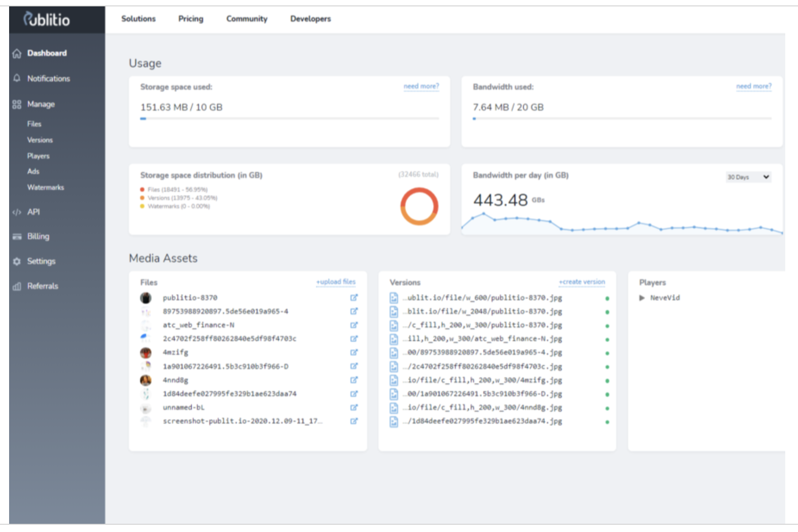Click Watermarks legend entry in storage distribution
Image resolution: width=798 pixels, height=532 pixels.
pyautogui.click(x=175, y=206)
